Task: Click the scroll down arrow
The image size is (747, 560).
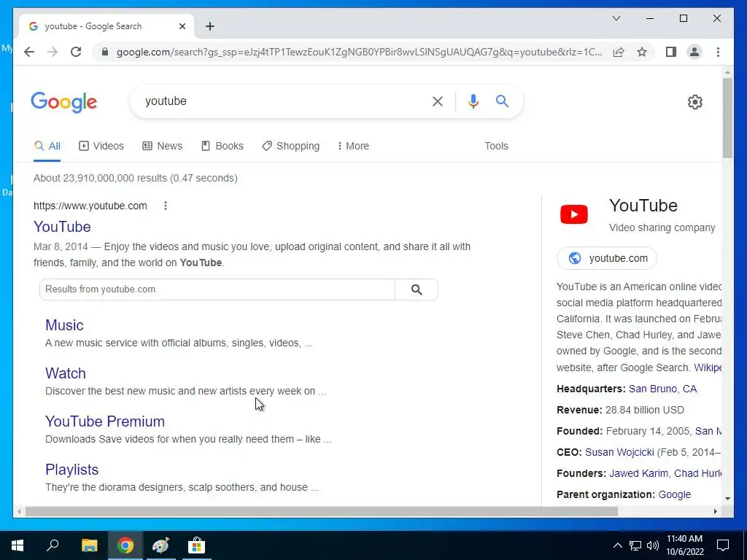Action: point(727,499)
